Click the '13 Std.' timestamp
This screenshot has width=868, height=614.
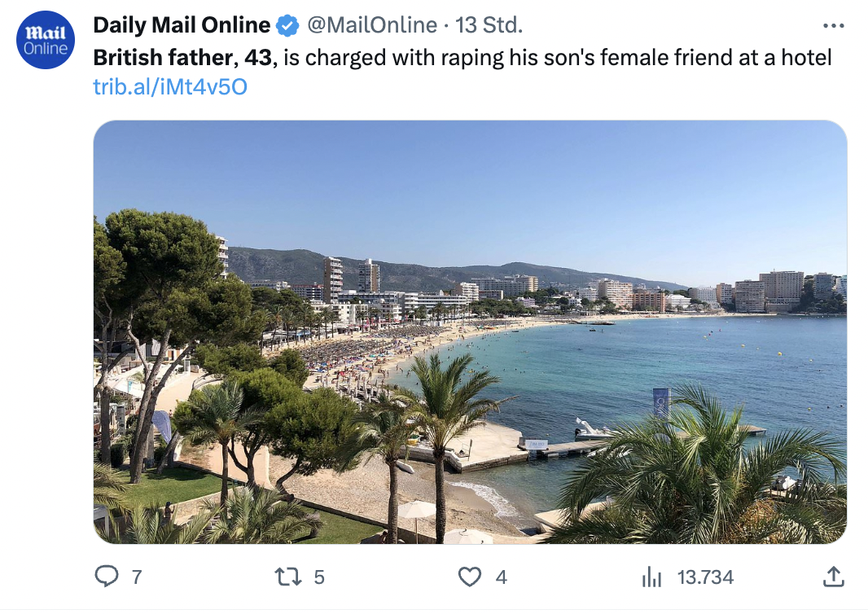pos(489,26)
